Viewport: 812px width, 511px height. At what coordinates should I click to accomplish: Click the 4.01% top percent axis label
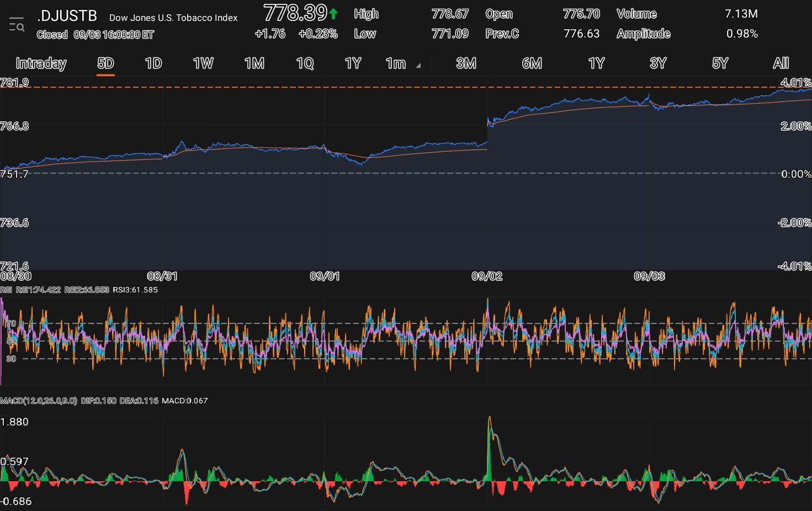[796, 83]
